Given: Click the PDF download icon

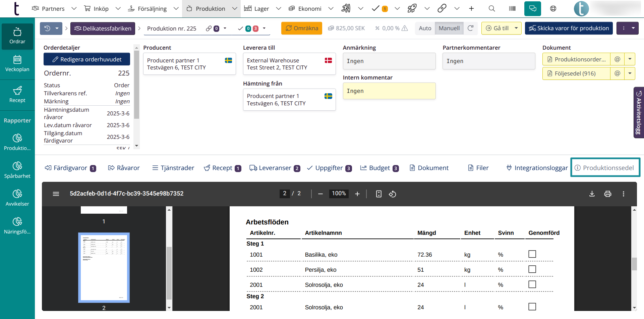Looking at the screenshot, I should [592, 194].
